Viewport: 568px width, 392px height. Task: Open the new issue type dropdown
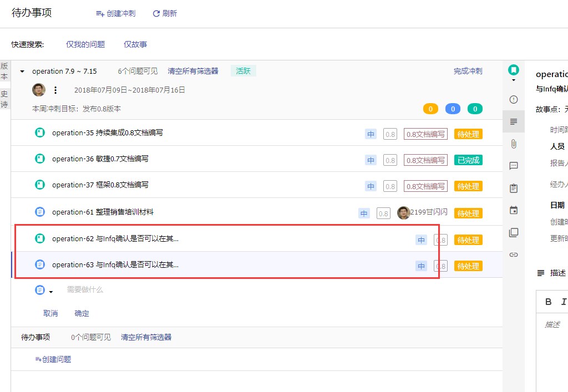point(44,290)
